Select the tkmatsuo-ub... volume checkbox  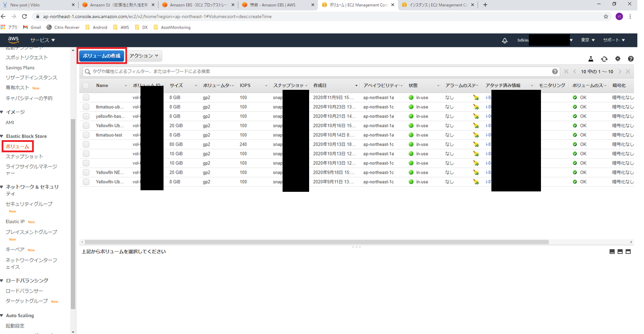86,107
